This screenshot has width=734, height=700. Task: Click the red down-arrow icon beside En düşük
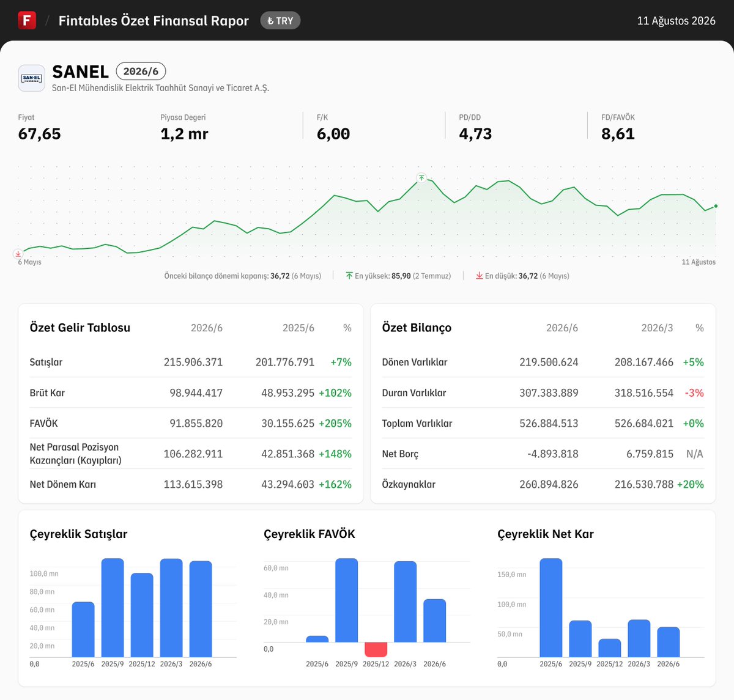point(480,276)
